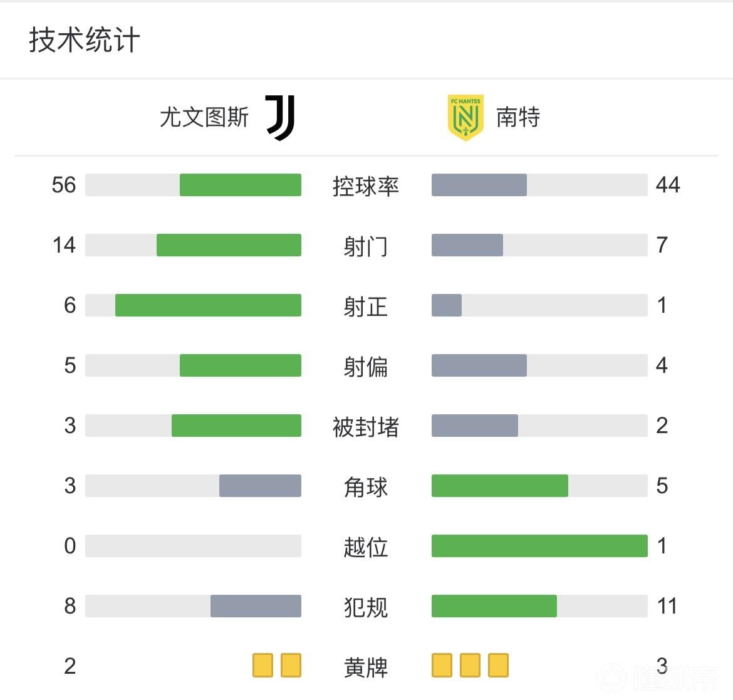
Task: Select the 技术统计 section title
Action: (x=85, y=40)
